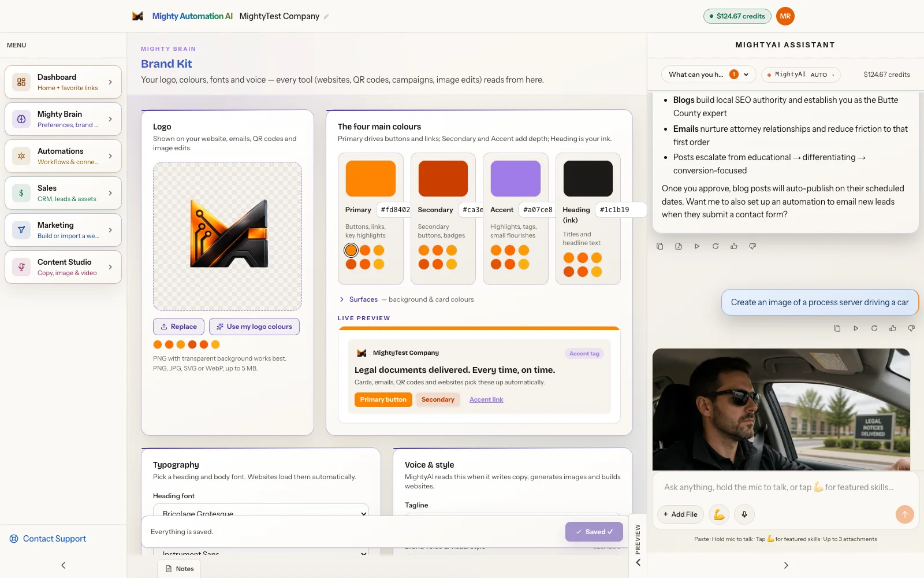Click the microphone button in chat

744,514
